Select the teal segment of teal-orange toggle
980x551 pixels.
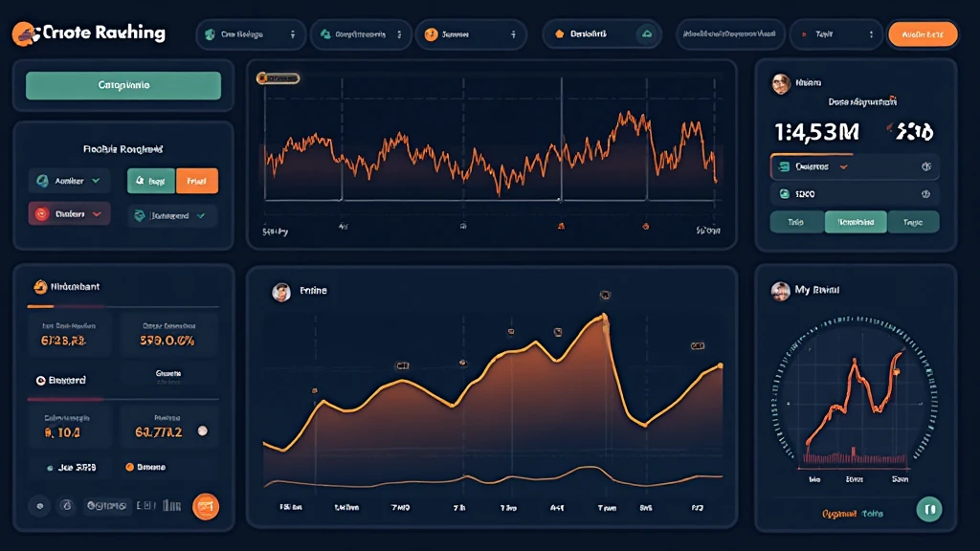(x=150, y=181)
